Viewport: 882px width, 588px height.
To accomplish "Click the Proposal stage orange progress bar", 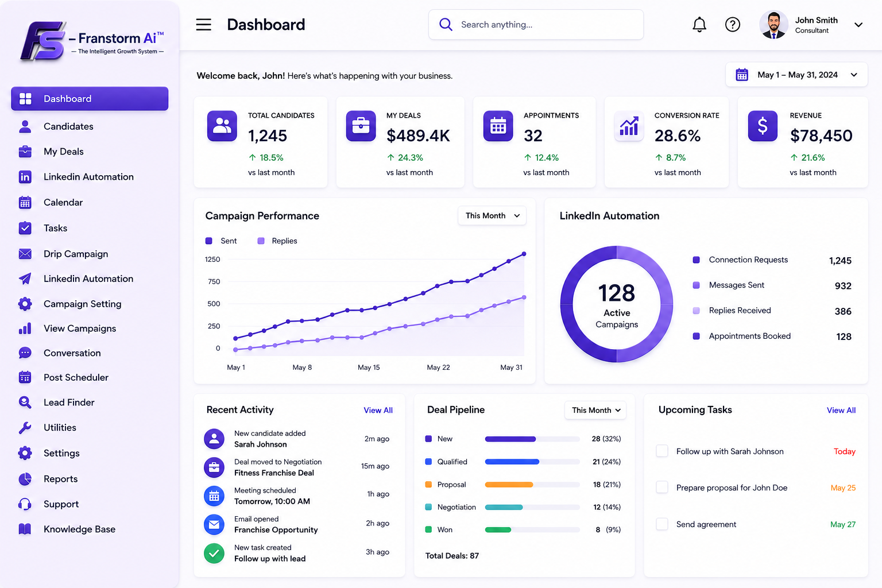I will pos(532,485).
